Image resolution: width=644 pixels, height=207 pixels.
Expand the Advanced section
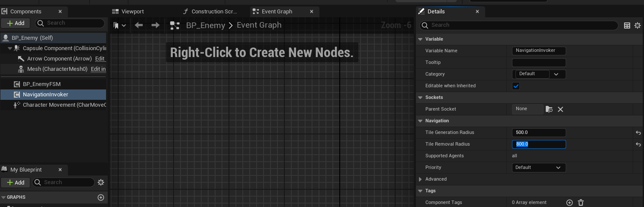click(x=420, y=179)
